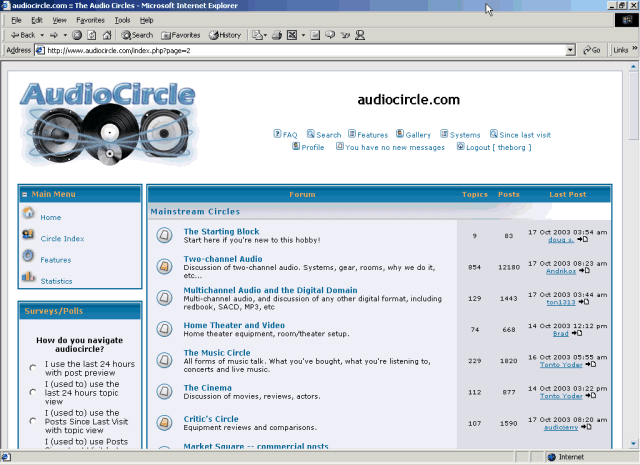Screen dimensions: 640x465
Task: Click the Refresh page icon
Action: (x=92, y=35)
